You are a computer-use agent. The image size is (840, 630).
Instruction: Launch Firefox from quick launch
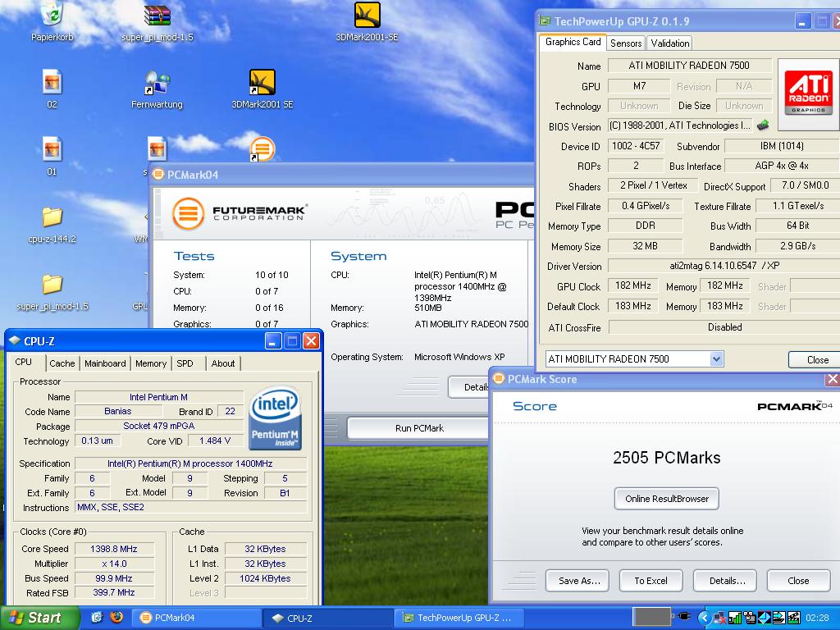coord(116,617)
